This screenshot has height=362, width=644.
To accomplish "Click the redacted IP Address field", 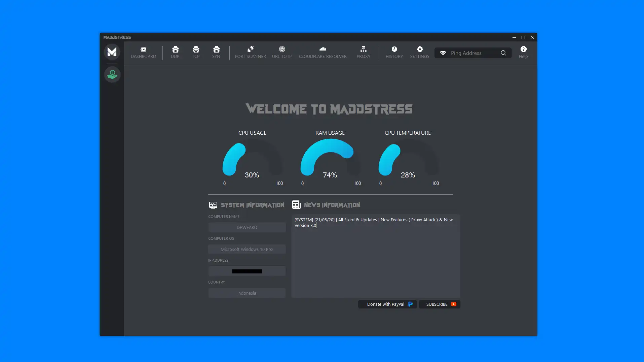I will click(247, 271).
